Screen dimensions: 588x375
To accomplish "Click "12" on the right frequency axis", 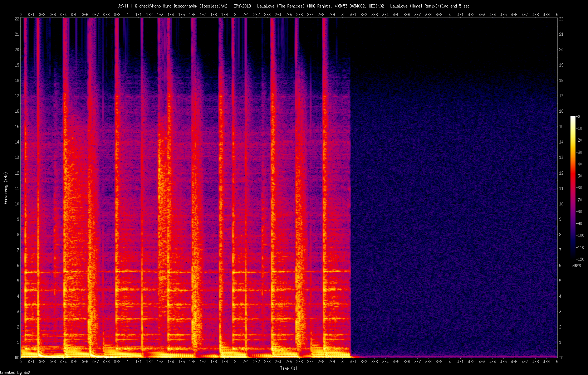I will pyautogui.click(x=561, y=173).
